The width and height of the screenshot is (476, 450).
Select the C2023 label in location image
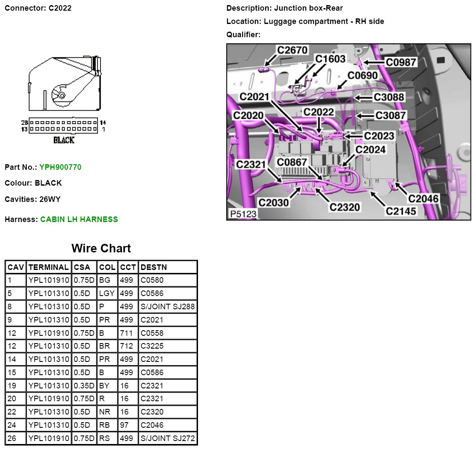(x=379, y=136)
